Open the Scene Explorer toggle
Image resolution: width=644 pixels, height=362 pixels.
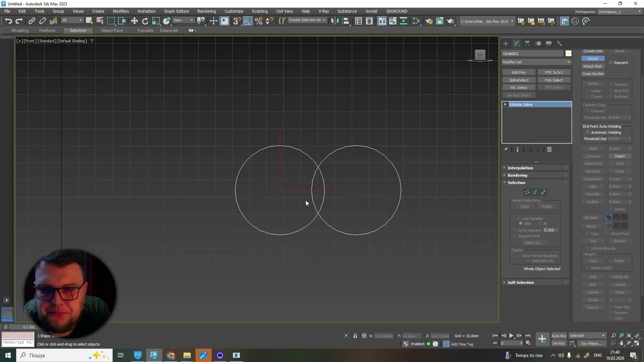click(x=358, y=21)
